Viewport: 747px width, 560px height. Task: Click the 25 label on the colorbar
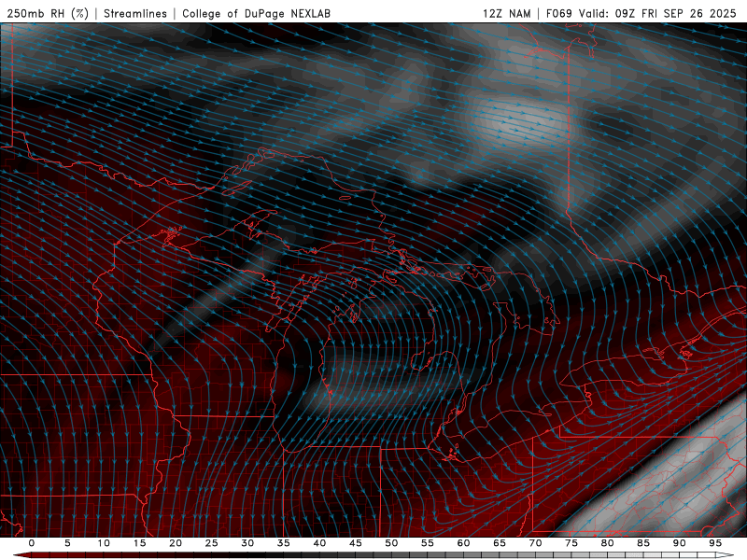pos(212,543)
